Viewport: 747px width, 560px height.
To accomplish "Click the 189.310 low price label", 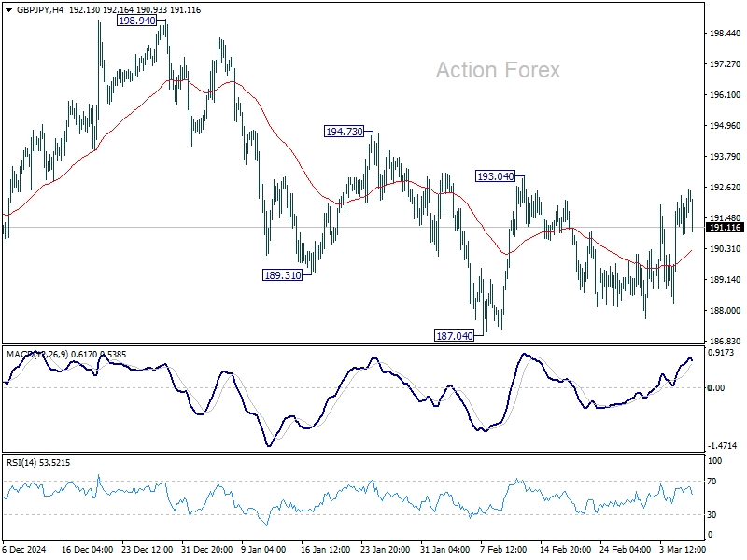I will (283, 275).
